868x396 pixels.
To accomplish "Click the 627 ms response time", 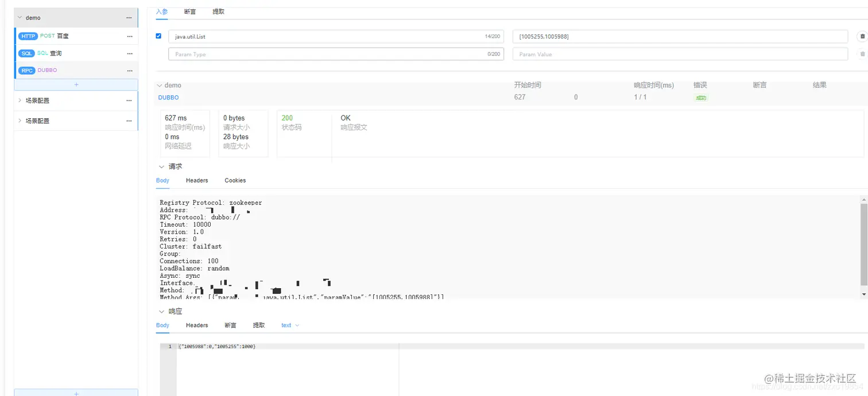I will click(x=176, y=118).
